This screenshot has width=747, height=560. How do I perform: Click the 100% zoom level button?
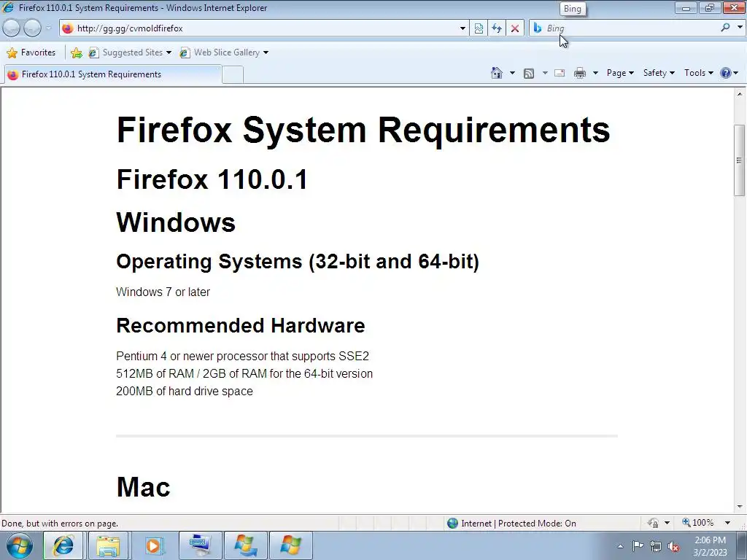tap(698, 523)
